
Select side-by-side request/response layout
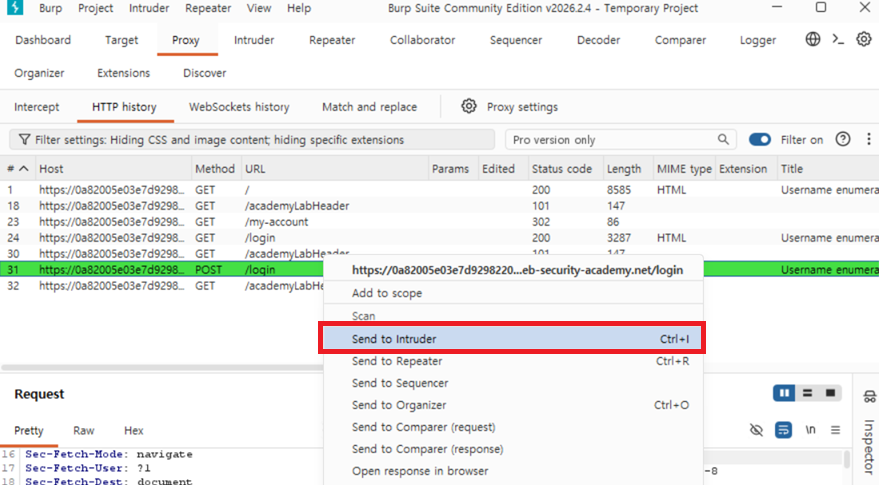point(784,393)
